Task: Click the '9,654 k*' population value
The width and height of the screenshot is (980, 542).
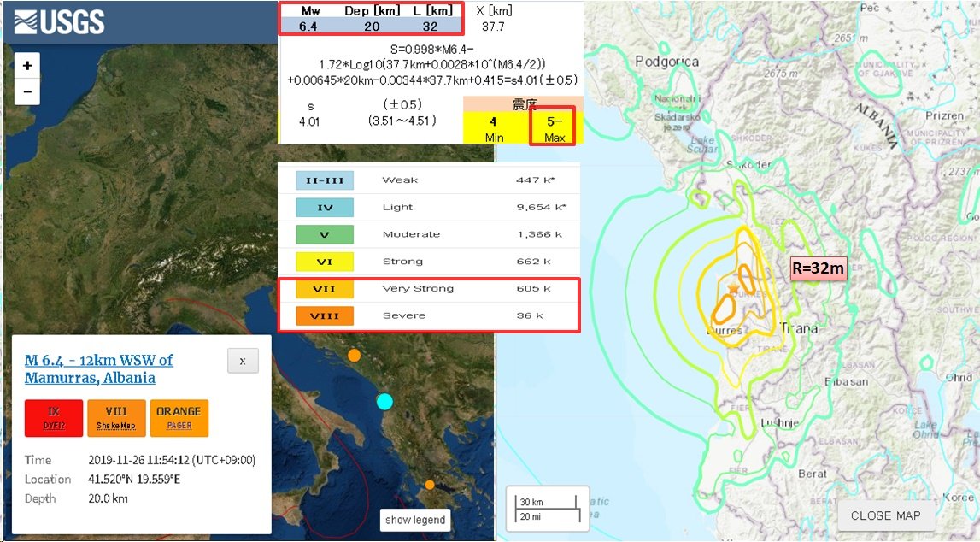Action: (541, 207)
